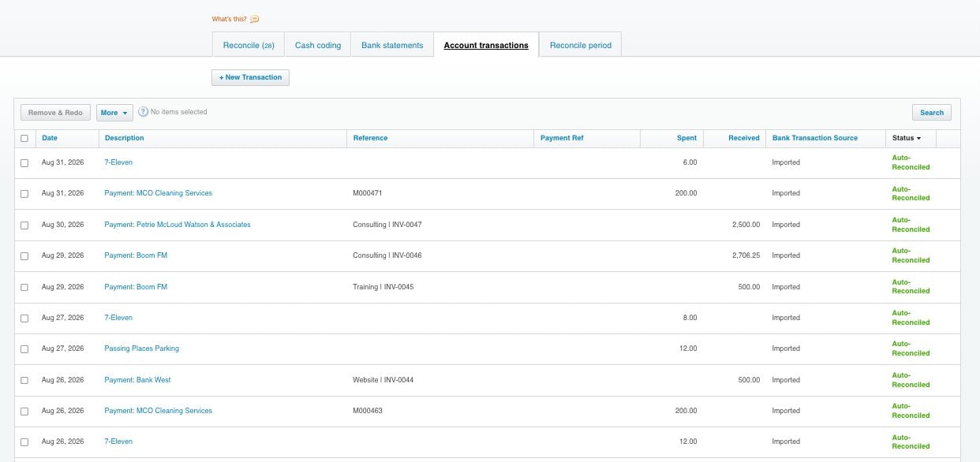Image resolution: width=980 pixels, height=462 pixels.
Task: Select checkbox for Boom FM INV-0045 row
Action: tap(24, 287)
